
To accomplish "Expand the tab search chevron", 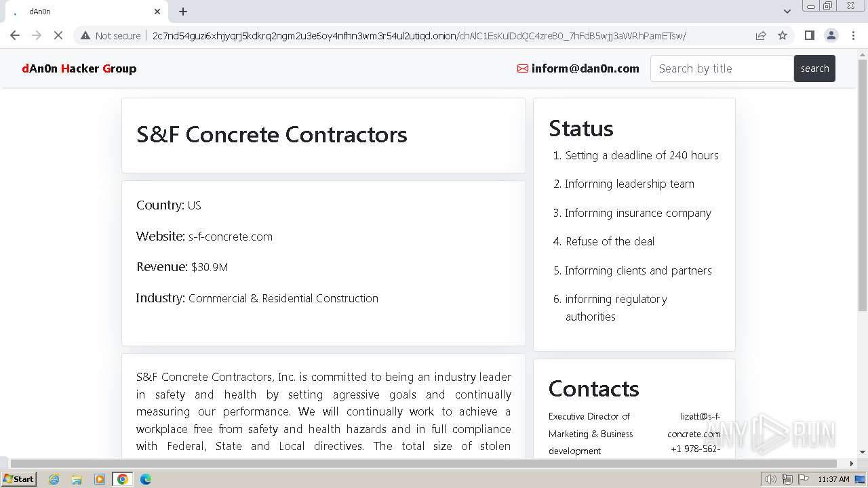I will pyautogui.click(x=787, y=12).
